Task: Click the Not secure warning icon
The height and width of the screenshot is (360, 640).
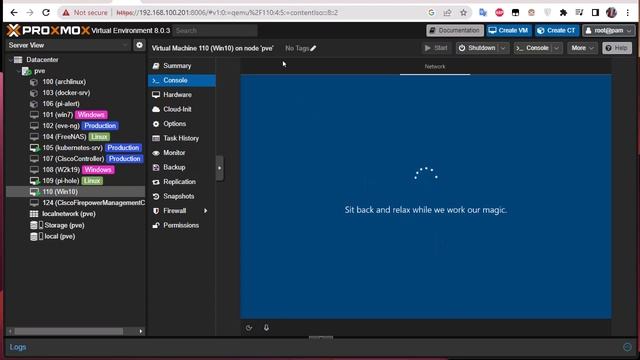Action: [66, 13]
